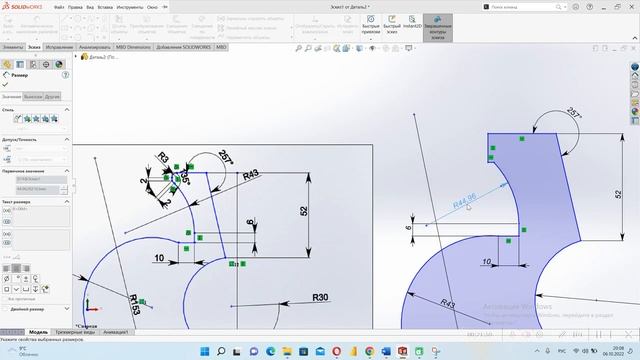This screenshot has height=360, width=640.
Task: Open the View Settings monitor icon
Action: [409, 49]
